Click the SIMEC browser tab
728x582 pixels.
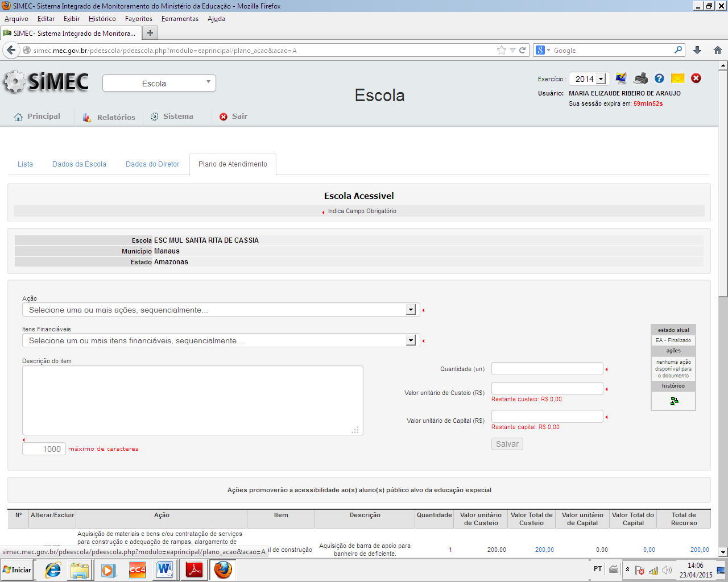pos(71,33)
